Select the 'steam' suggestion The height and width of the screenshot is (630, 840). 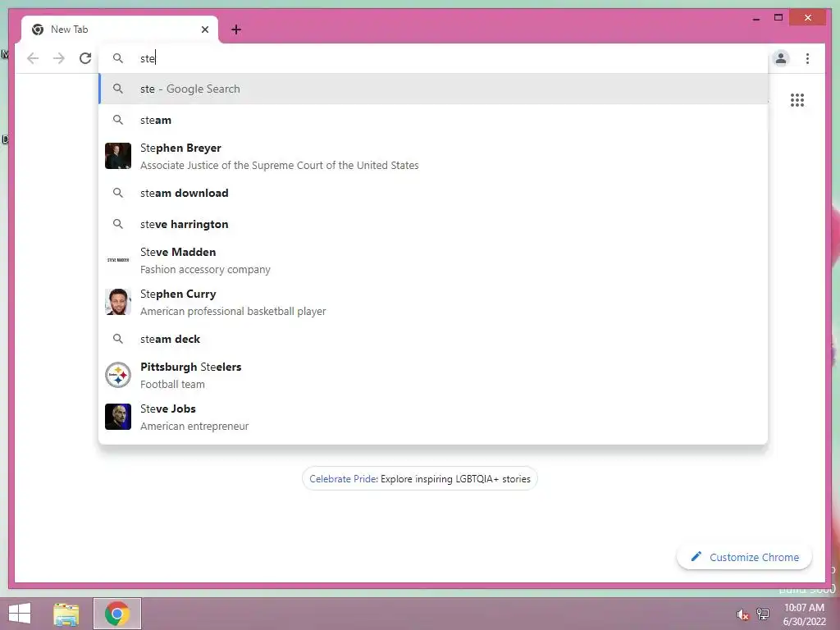[433, 120]
